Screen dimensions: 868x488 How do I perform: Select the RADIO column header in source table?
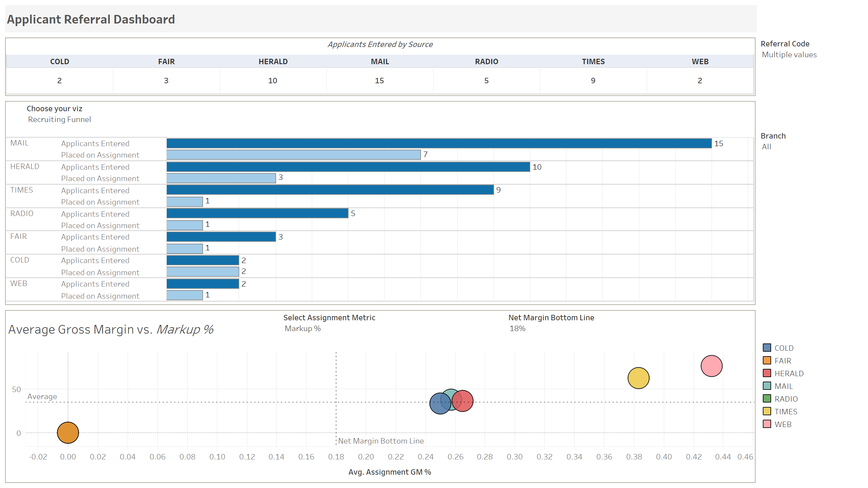point(486,61)
